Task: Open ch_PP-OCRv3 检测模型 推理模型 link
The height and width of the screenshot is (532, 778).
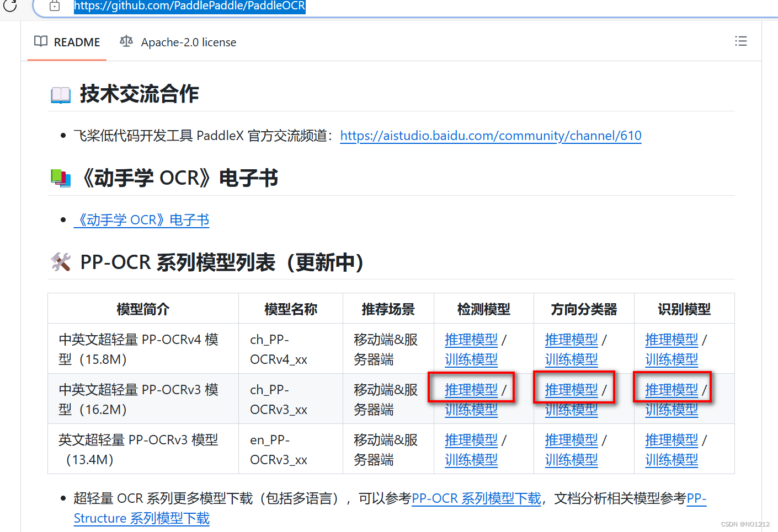Action: pyautogui.click(x=471, y=390)
